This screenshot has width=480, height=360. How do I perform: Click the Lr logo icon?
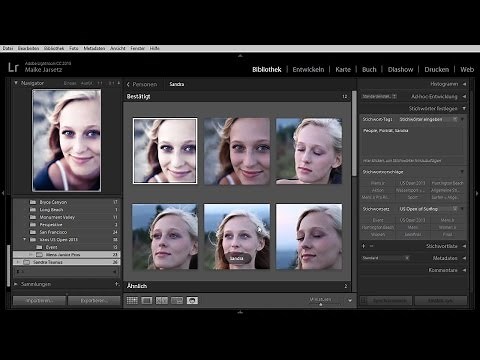tap(13, 67)
